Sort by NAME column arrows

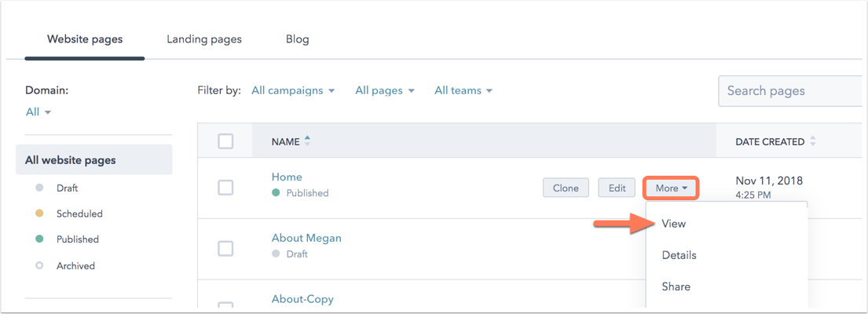pos(307,141)
